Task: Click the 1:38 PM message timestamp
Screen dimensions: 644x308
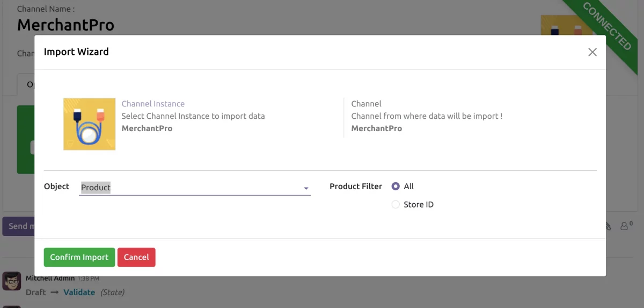Action: click(x=88, y=279)
